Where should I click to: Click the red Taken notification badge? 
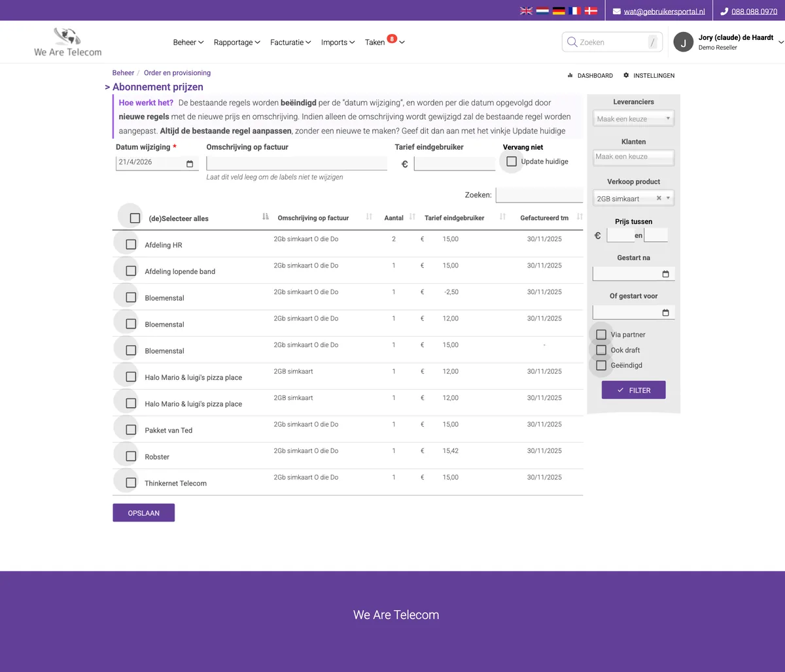tap(392, 39)
